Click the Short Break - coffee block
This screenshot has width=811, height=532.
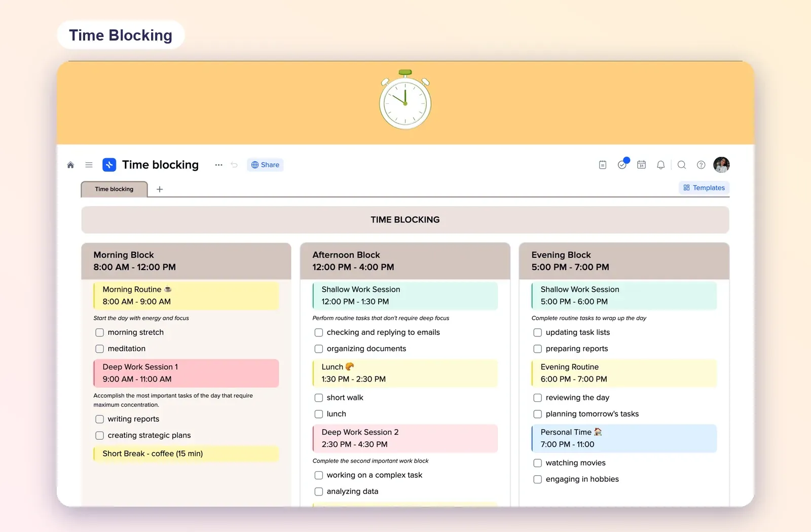tap(186, 453)
